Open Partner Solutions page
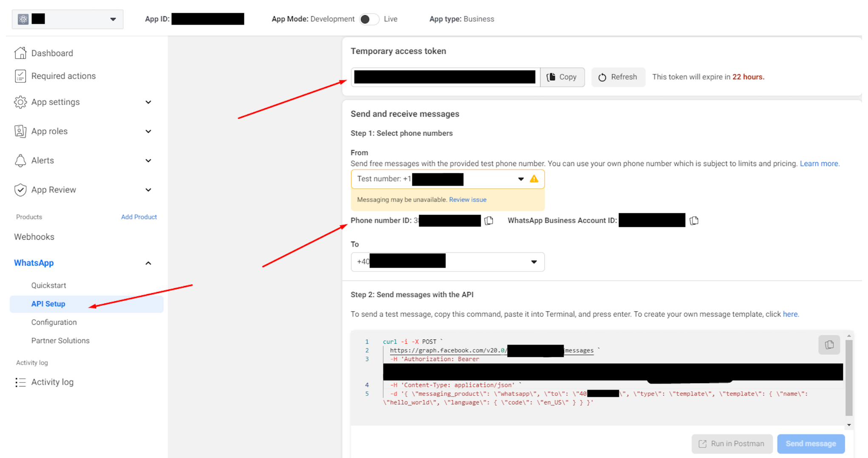Viewport: 868px width, 458px height. coord(60,341)
